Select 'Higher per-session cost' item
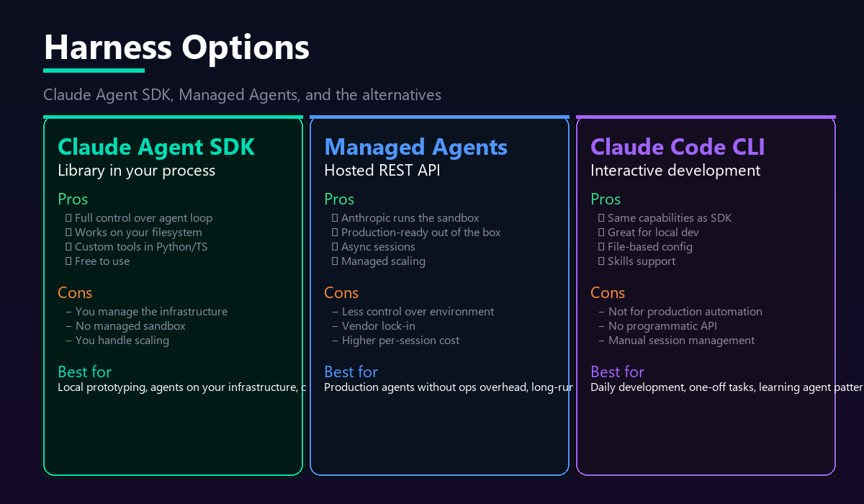 coord(396,341)
